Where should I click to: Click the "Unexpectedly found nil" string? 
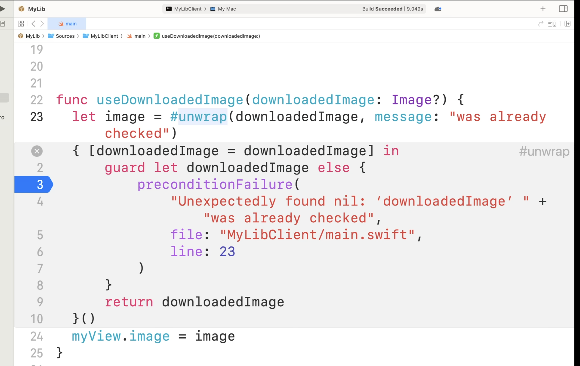[x=350, y=201]
